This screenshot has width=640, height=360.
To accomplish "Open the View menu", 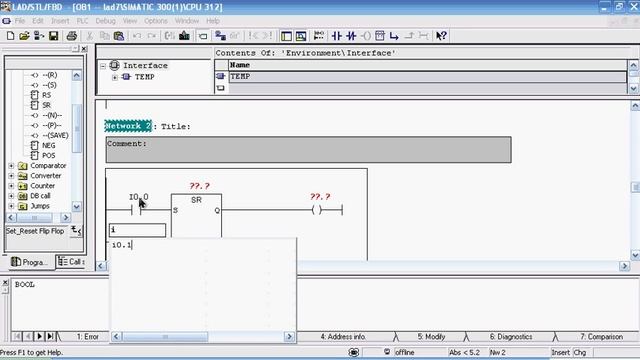I will pyautogui.click(x=130, y=21).
